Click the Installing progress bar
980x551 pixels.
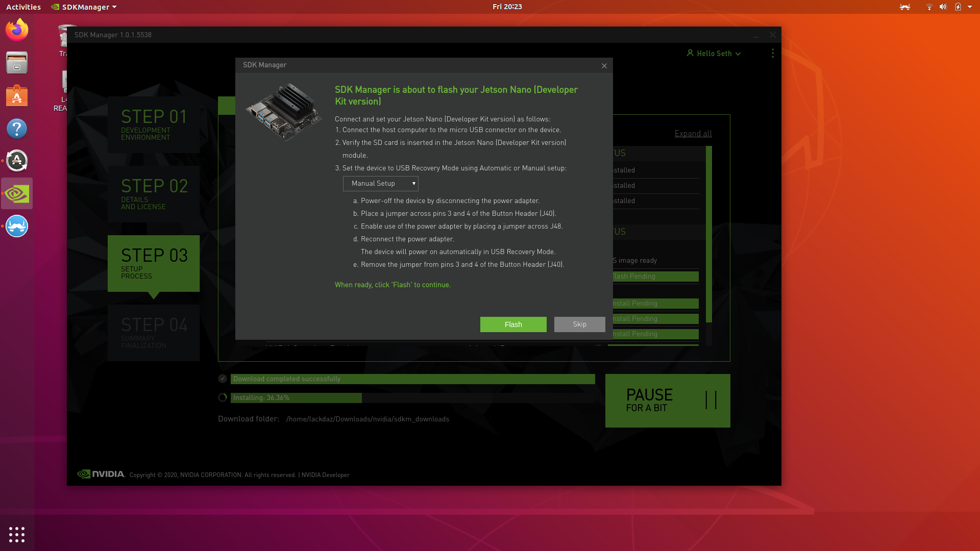click(412, 398)
